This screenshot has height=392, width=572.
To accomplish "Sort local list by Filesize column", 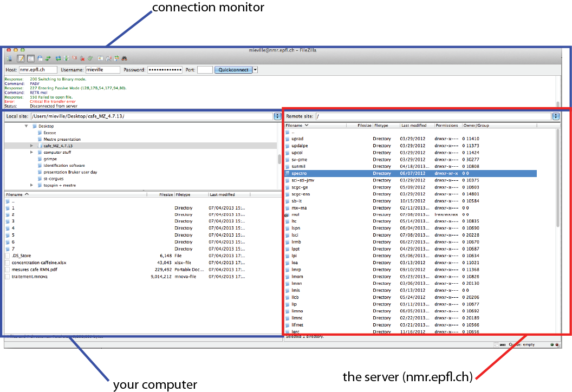I will (x=160, y=195).
